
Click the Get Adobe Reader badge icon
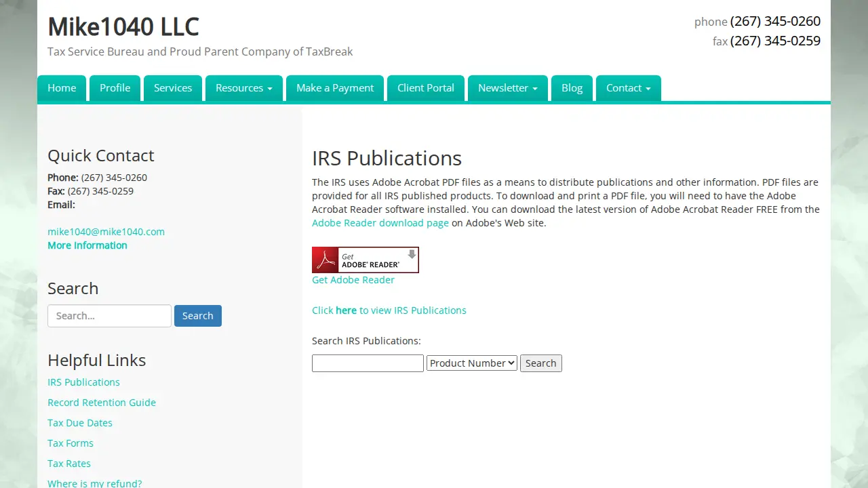[366, 260]
